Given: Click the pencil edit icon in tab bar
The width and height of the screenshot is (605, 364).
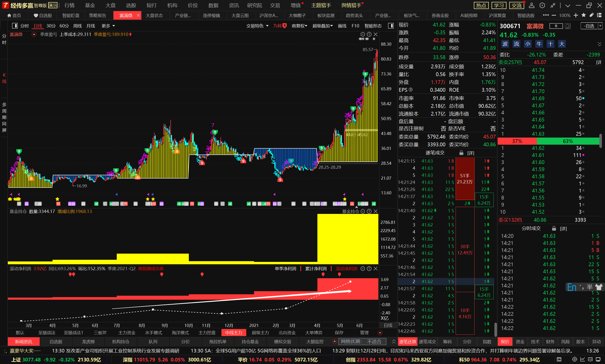Looking at the screenshot, I should click(x=592, y=15).
